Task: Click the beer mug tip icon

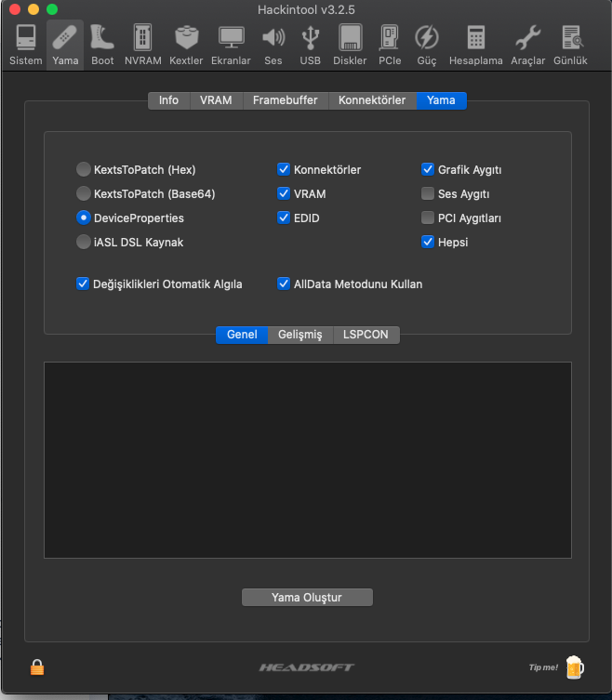Action: 575,667
